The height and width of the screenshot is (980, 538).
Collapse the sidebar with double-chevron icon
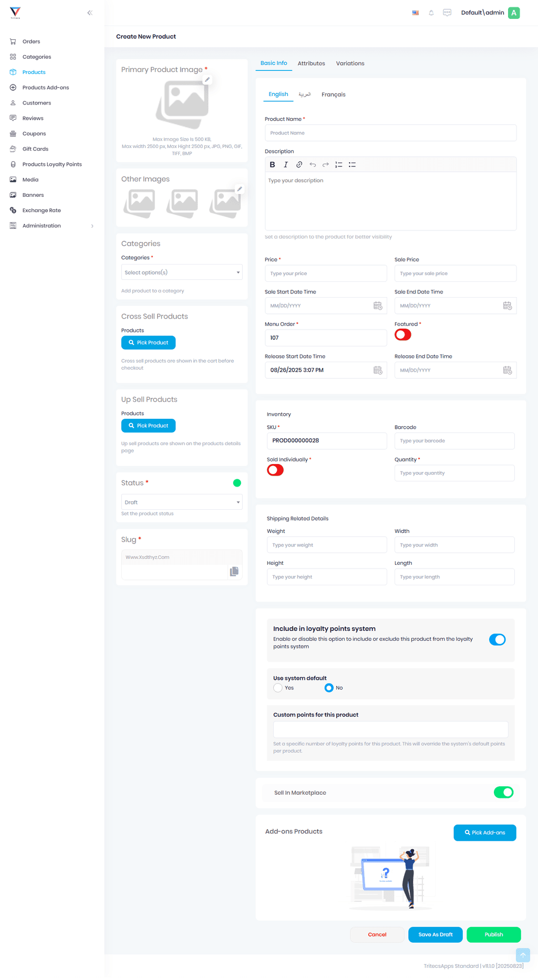(x=90, y=13)
